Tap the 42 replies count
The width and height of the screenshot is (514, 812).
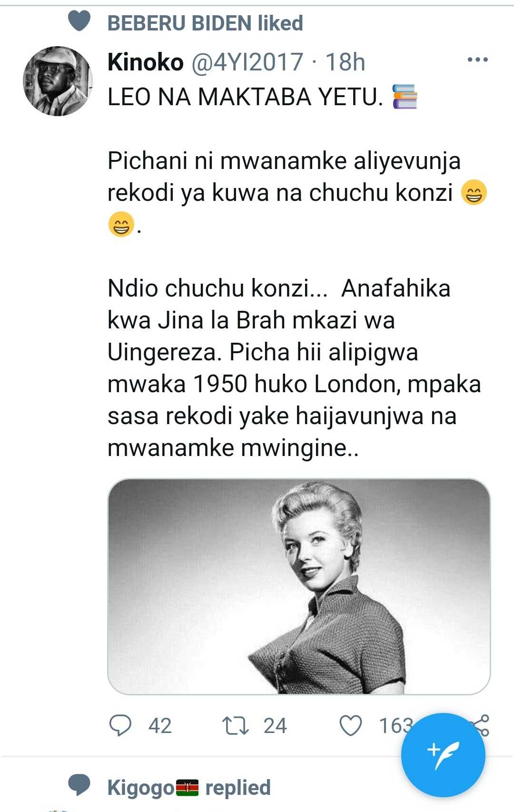pyautogui.click(x=160, y=726)
